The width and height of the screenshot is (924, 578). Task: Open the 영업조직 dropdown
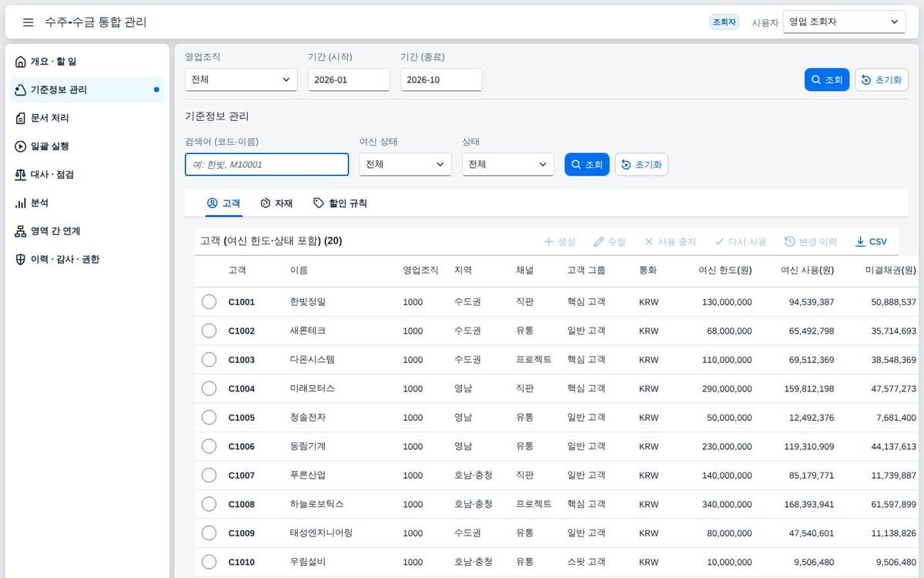[x=241, y=79]
